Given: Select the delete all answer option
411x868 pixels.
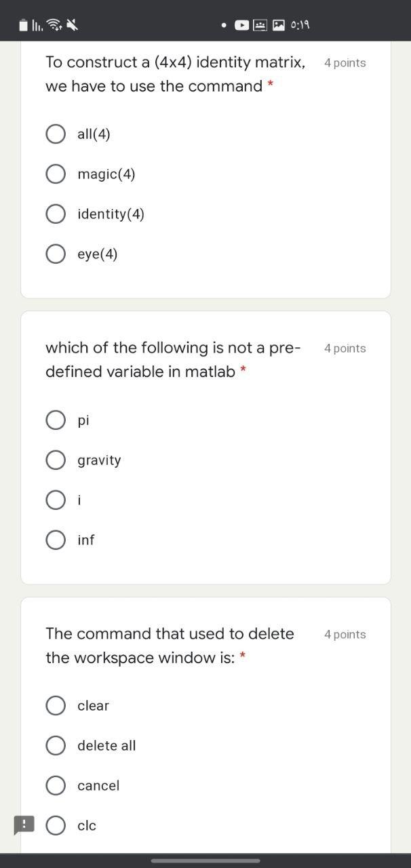Looking at the screenshot, I should coord(56,745).
